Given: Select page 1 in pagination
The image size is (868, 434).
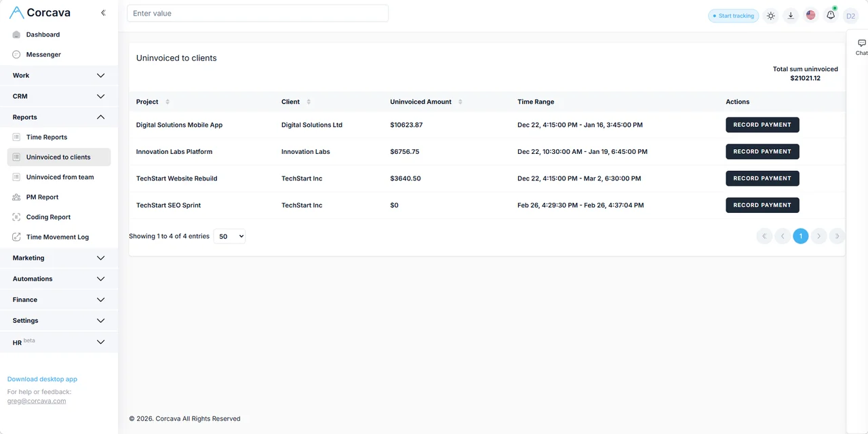Looking at the screenshot, I should click(801, 236).
